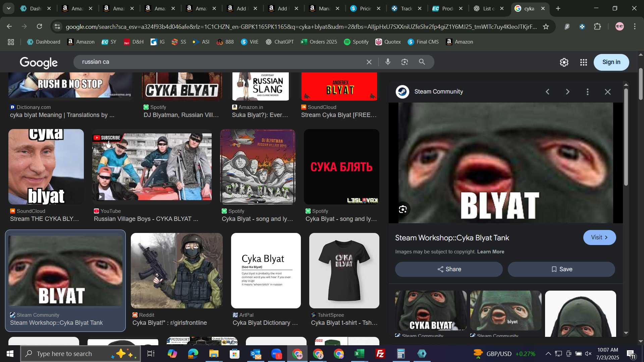Screen dimensions: 644x362
Task: Click the Google logo
Action: pos(39,63)
